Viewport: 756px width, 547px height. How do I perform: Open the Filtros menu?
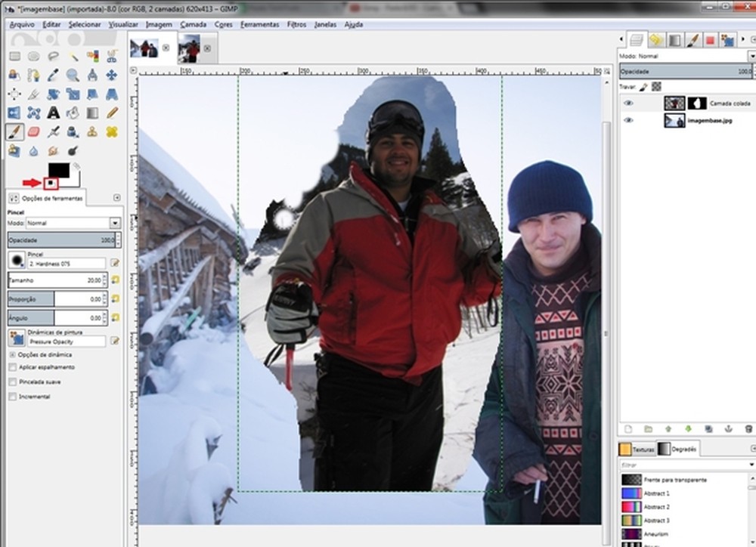point(296,24)
